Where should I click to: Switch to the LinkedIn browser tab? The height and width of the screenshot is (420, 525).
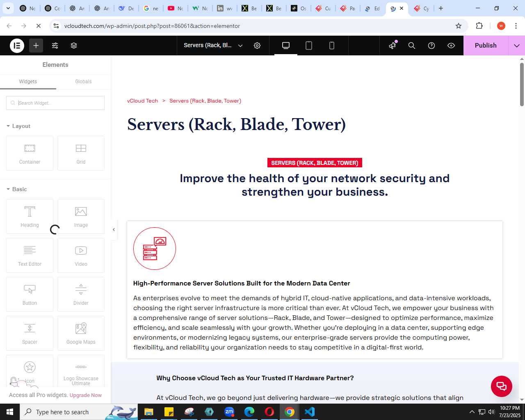[225, 8]
